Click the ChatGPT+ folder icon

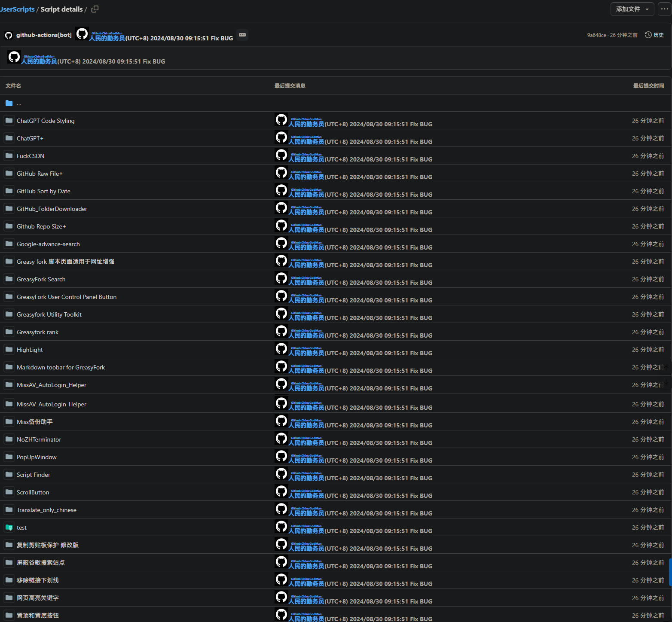[9, 138]
